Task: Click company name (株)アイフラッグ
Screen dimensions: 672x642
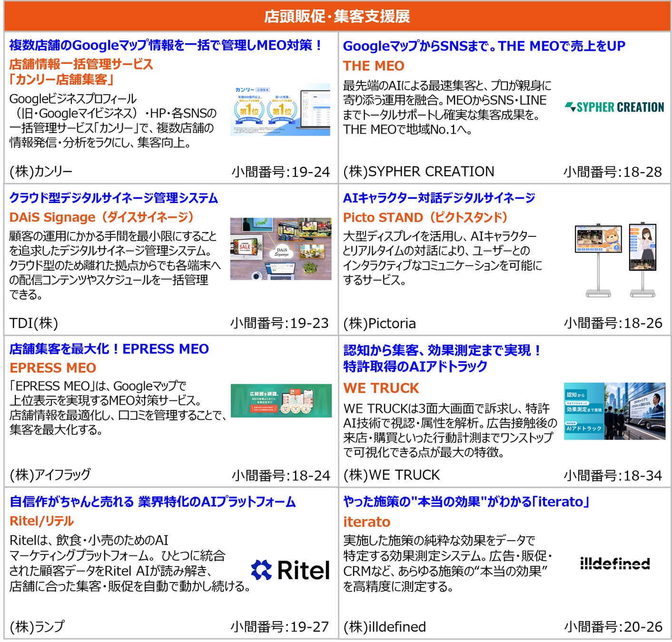Action: coord(50,475)
